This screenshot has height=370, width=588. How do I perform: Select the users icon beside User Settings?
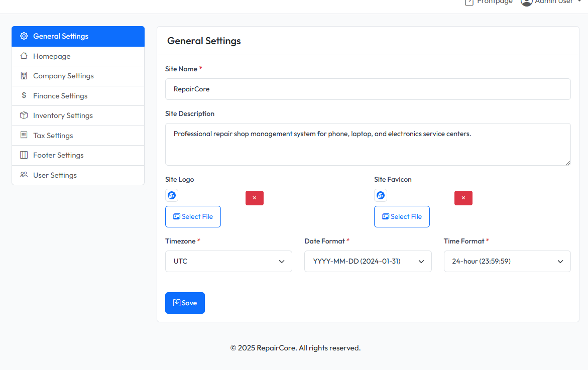pyautogui.click(x=23, y=175)
